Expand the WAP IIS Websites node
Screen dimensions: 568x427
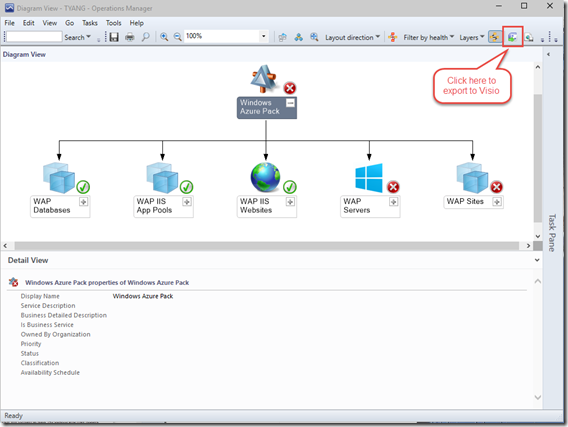tap(290, 202)
